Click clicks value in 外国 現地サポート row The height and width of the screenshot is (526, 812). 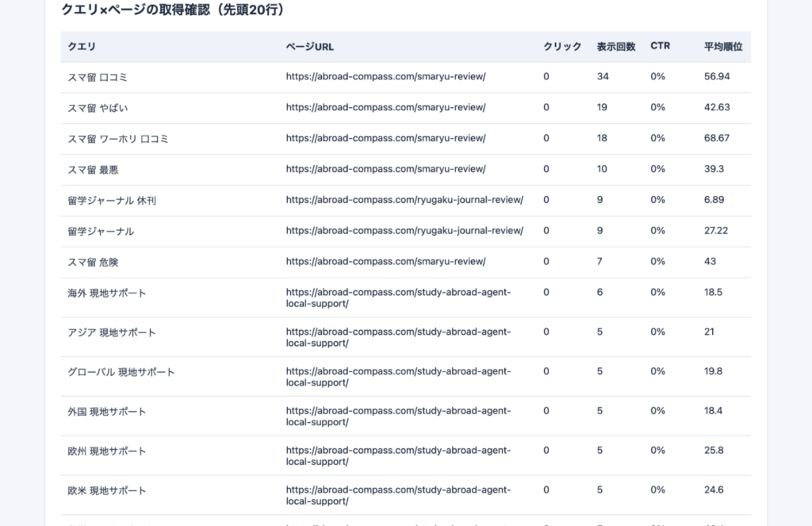(546, 411)
